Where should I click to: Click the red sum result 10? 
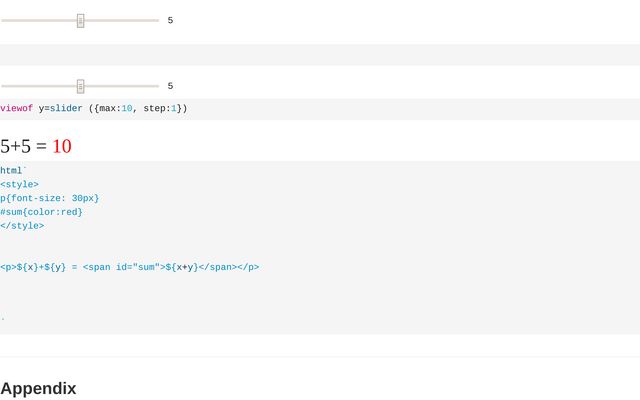[62, 146]
